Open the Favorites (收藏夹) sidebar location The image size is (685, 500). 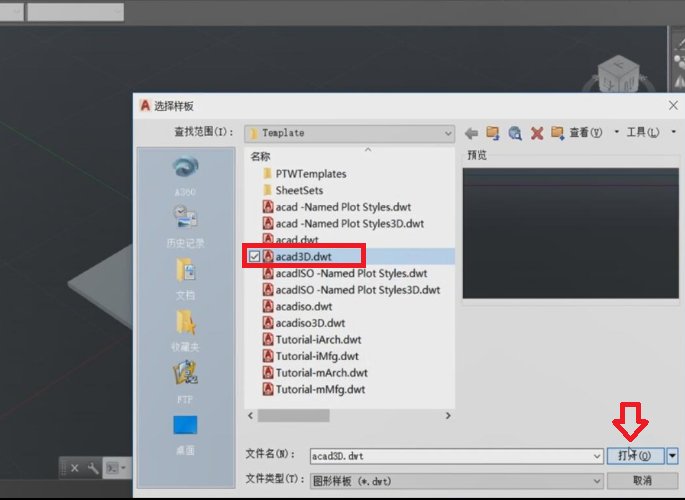[185, 331]
